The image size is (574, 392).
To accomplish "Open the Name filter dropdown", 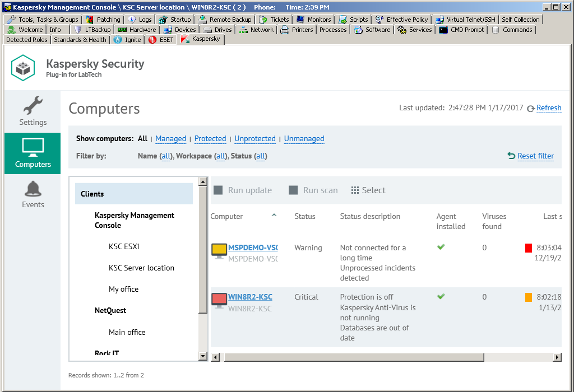I will coord(166,156).
